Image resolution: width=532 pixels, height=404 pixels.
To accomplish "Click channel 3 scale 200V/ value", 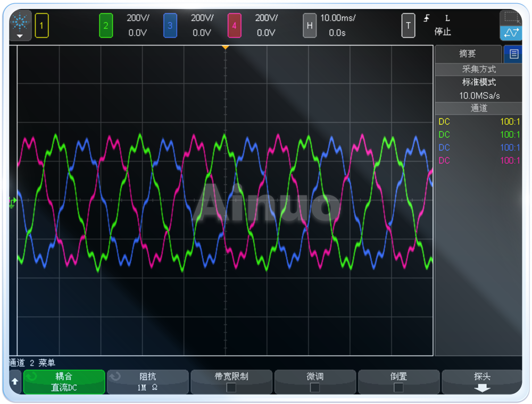I will 202,18.
